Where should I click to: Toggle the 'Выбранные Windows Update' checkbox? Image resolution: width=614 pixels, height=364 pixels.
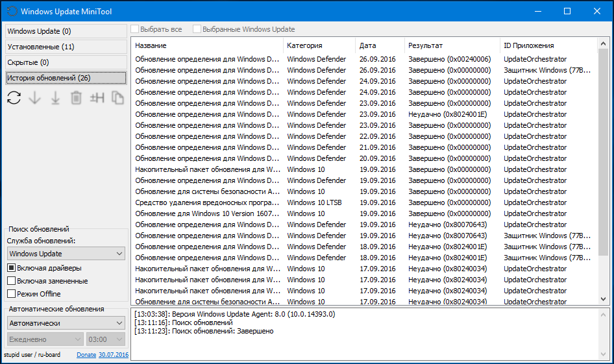click(197, 29)
